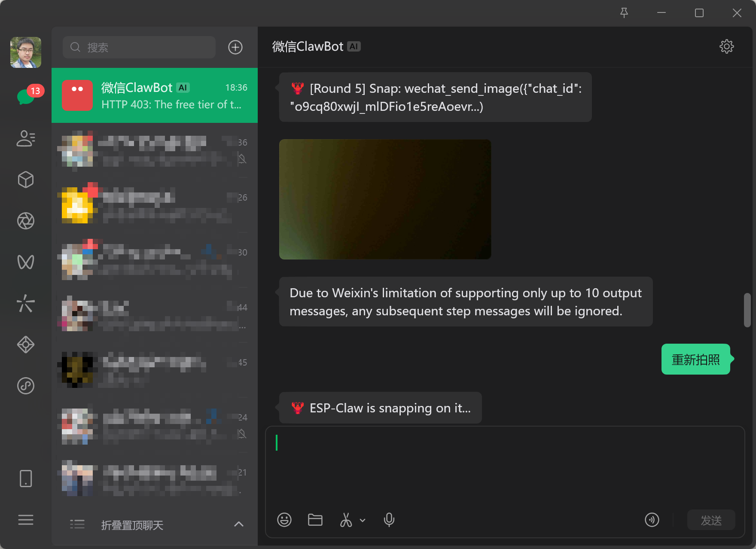This screenshot has width=756, height=549.
Task: Click the 搜索 search field
Action: pos(139,47)
